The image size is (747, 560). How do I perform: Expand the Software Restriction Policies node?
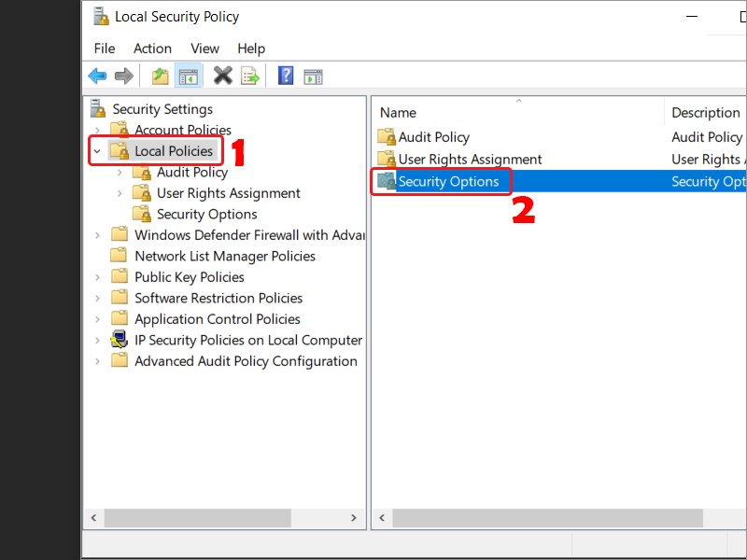point(97,298)
